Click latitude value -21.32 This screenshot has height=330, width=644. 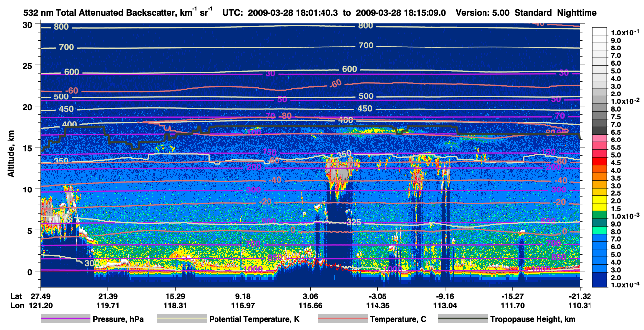coord(580,297)
